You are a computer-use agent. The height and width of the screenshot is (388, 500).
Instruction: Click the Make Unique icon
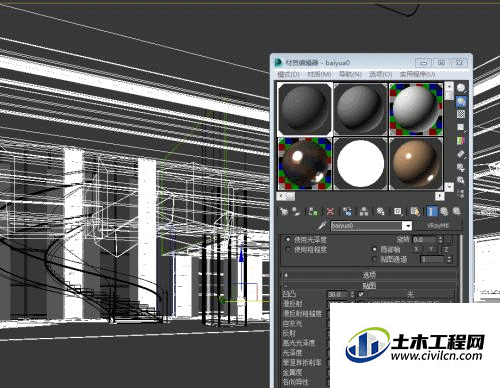pyautogui.click(x=364, y=211)
